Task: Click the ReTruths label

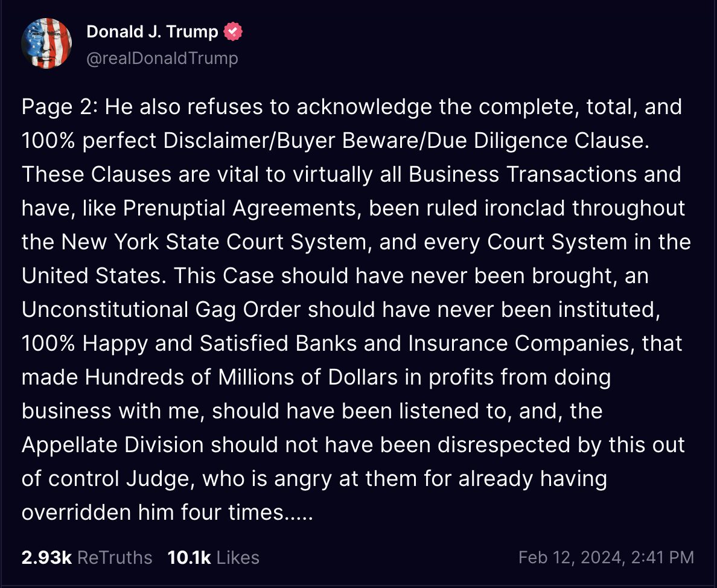Action: pyautogui.click(x=115, y=558)
